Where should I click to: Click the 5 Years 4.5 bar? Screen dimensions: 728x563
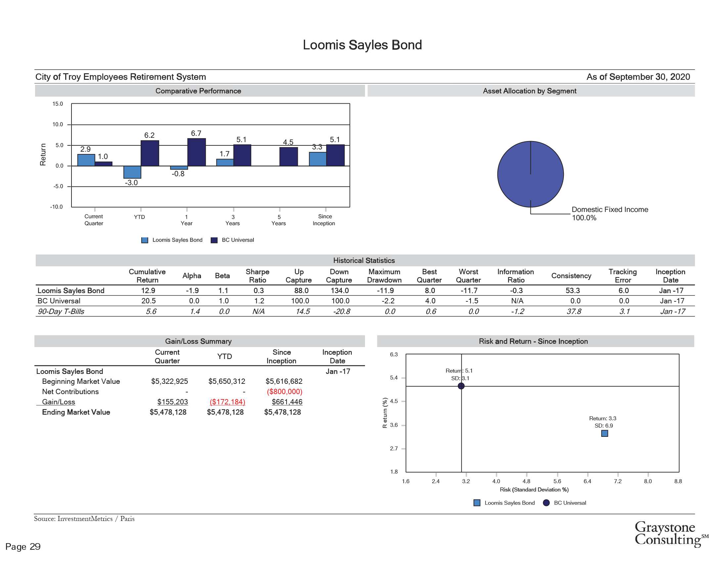[289, 157]
